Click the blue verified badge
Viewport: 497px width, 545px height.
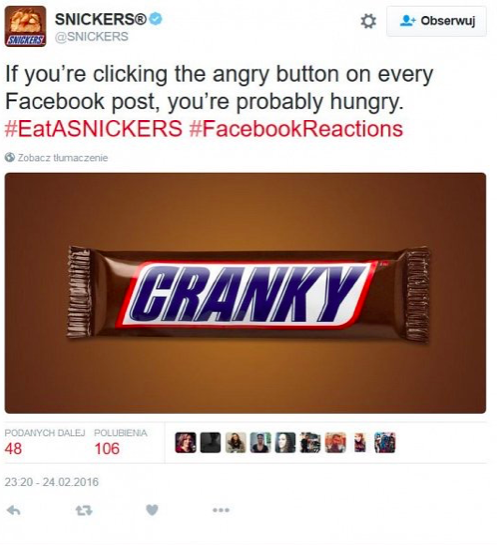click(156, 19)
